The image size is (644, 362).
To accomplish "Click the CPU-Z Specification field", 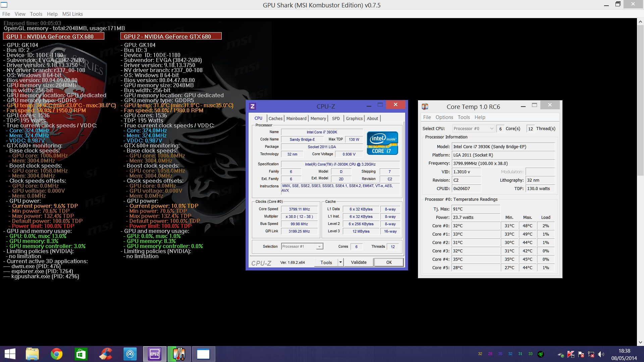I will 340,164.
